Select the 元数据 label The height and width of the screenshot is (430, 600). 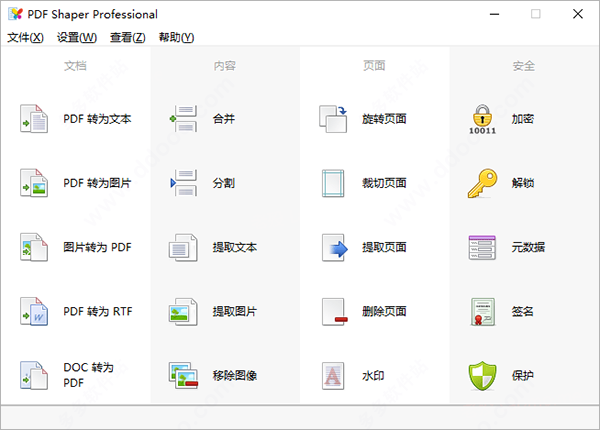[x=528, y=247]
